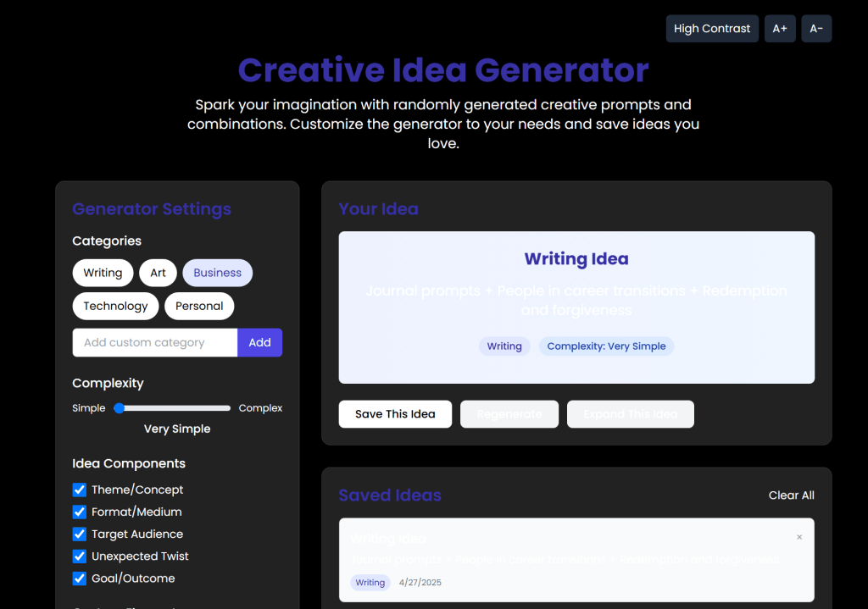Decrease font size with A- button

click(x=816, y=29)
